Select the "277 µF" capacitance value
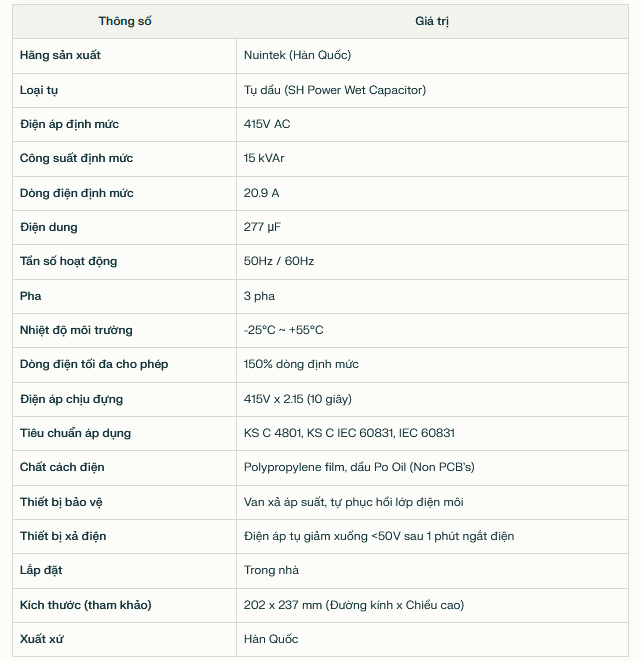 (x=262, y=227)
